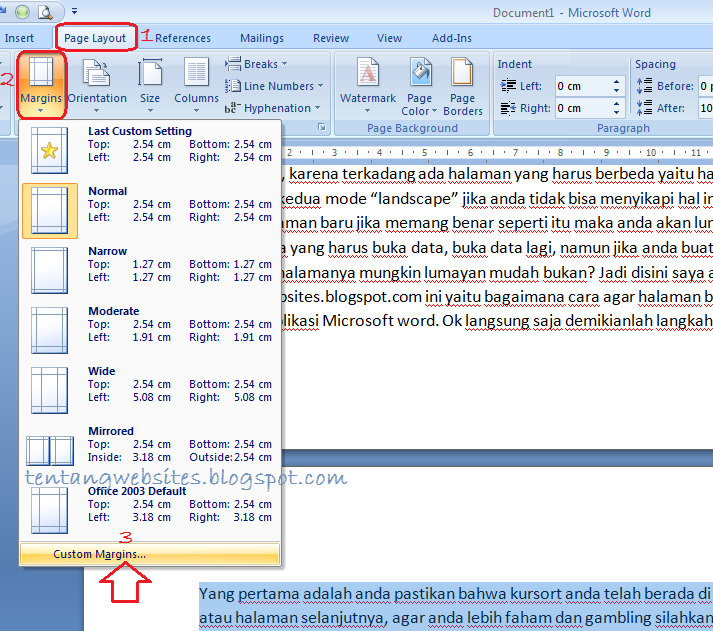Click the horizontal ruler at mark 5

tap(424, 153)
